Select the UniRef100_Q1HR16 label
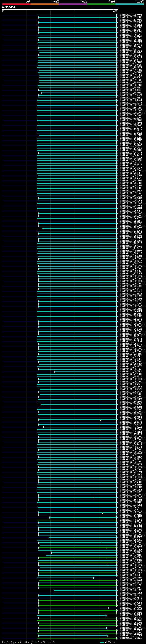The image size is (146, 644). 131,130
